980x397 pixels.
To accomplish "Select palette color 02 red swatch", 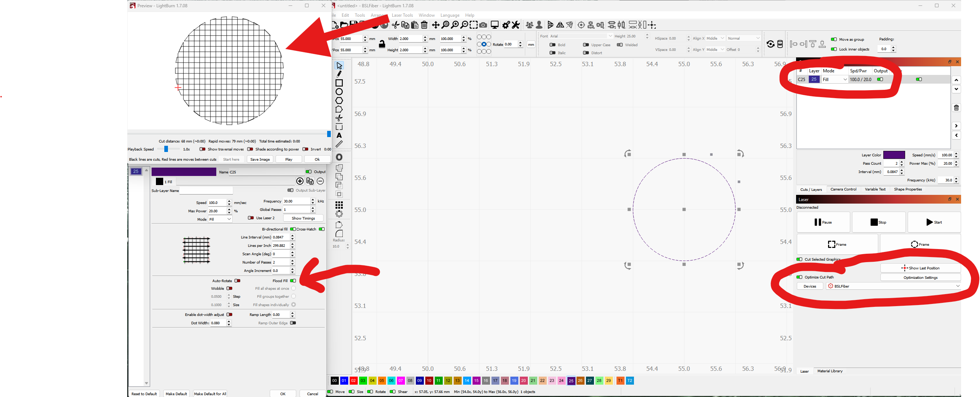I will (353, 381).
